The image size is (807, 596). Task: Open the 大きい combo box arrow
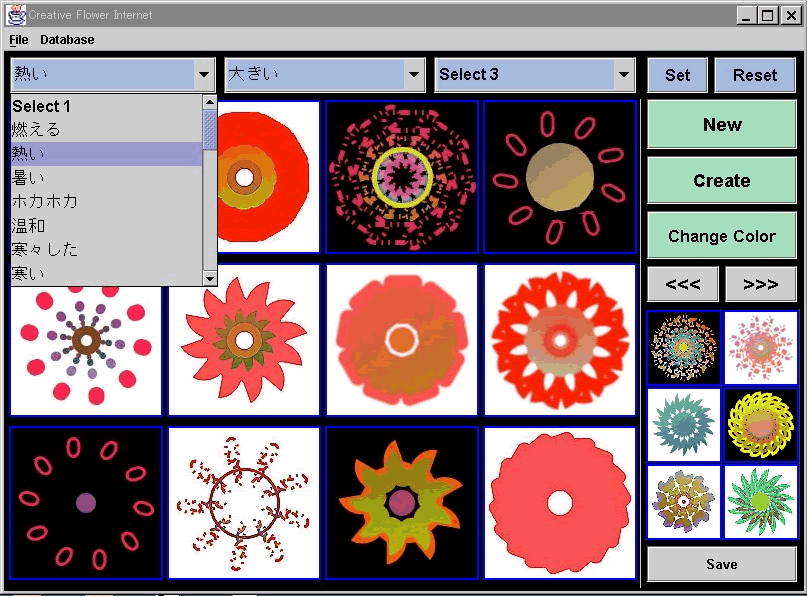(x=414, y=75)
